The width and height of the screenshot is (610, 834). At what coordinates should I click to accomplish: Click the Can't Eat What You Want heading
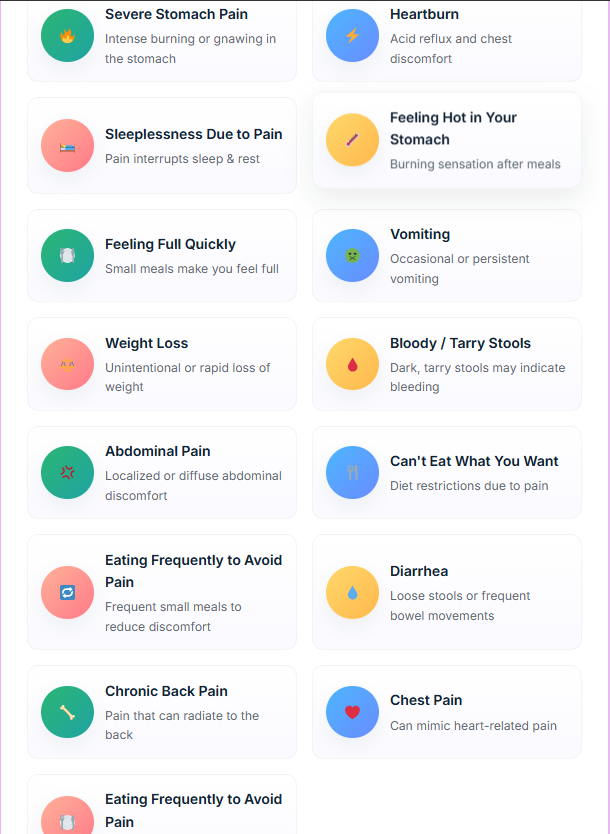tap(474, 461)
